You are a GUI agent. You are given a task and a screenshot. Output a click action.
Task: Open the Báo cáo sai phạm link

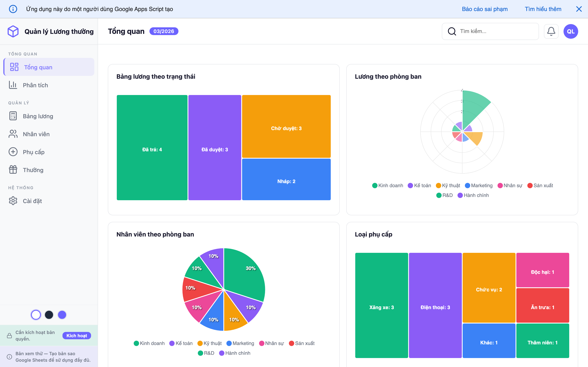(x=484, y=9)
